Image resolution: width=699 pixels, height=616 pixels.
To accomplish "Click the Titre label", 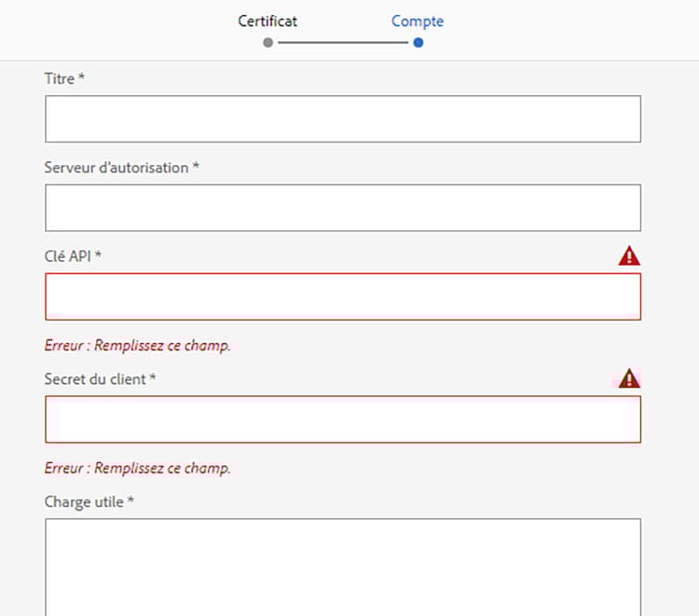I will (x=64, y=78).
